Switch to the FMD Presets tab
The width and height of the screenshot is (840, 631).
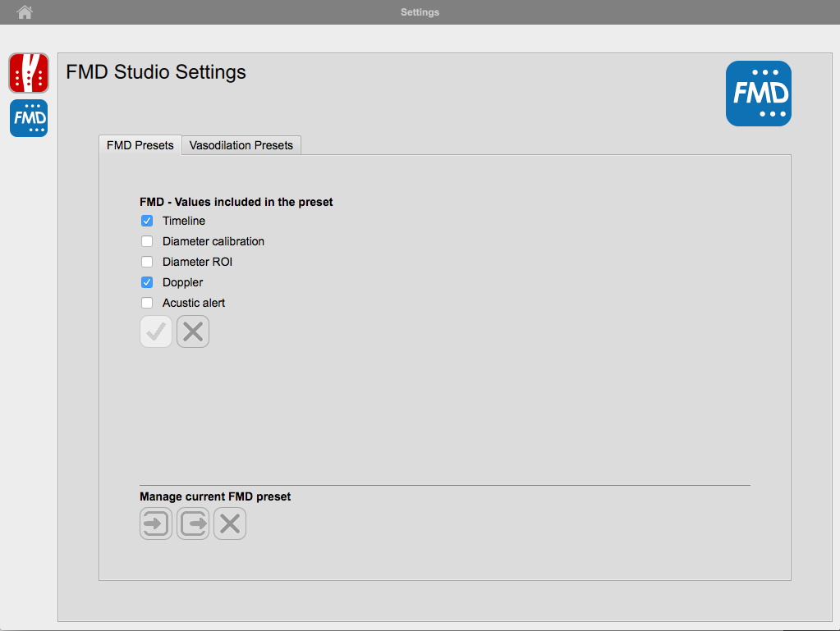(140, 145)
